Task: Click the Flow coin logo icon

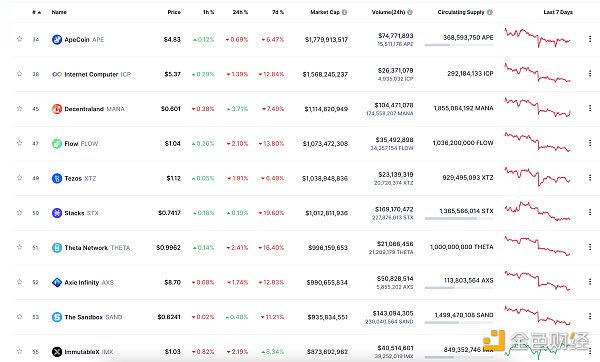Action: (x=57, y=143)
